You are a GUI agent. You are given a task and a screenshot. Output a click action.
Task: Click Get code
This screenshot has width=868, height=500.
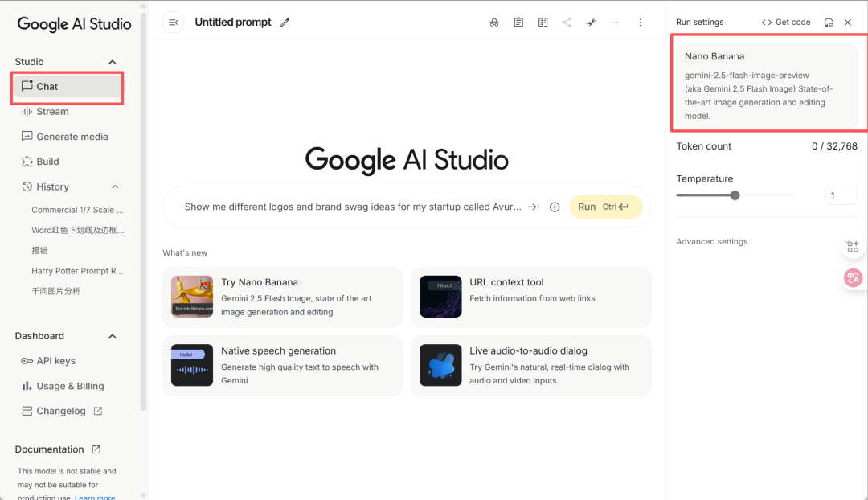[x=786, y=23]
